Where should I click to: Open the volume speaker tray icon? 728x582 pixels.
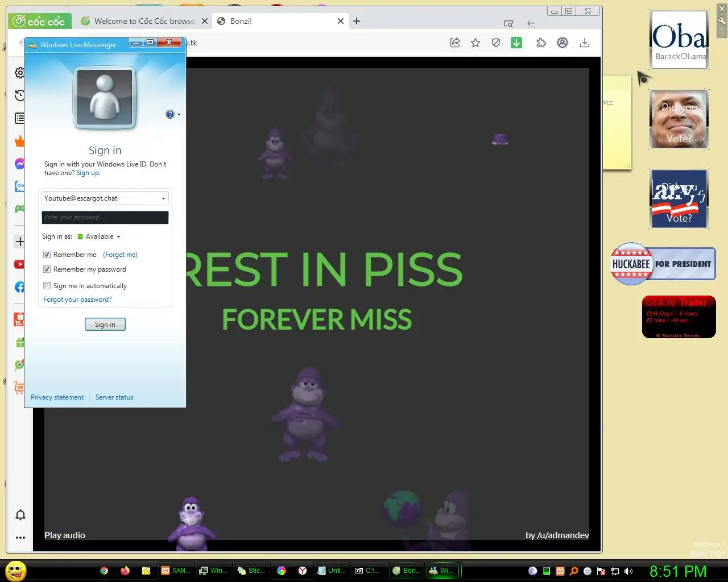(628, 571)
